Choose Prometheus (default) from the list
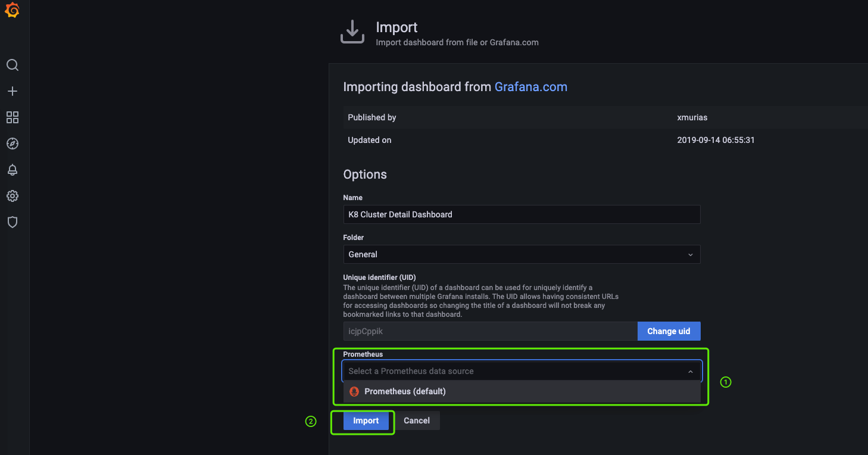This screenshot has height=455, width=868. [x=405, y=391]
